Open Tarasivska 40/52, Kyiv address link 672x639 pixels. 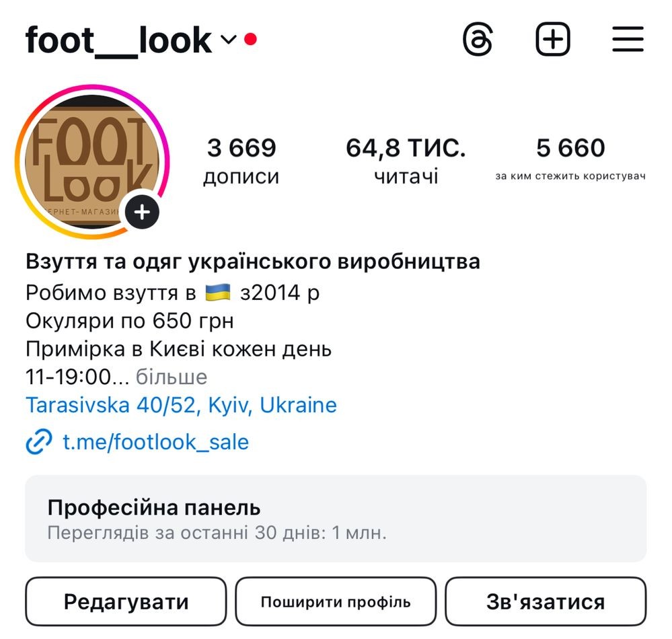pos(182,405)
